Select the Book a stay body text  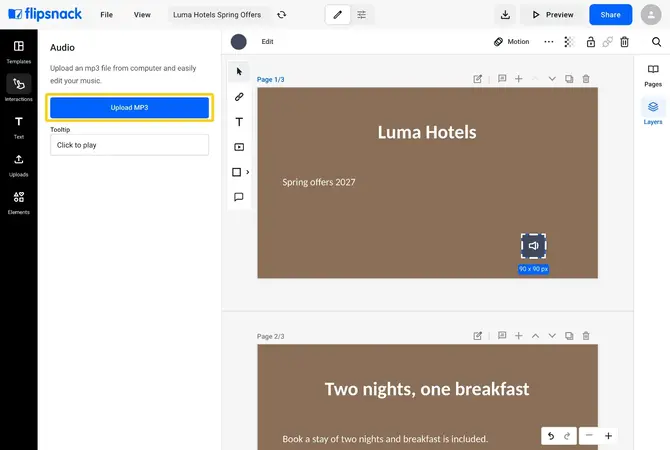[385, 439]
